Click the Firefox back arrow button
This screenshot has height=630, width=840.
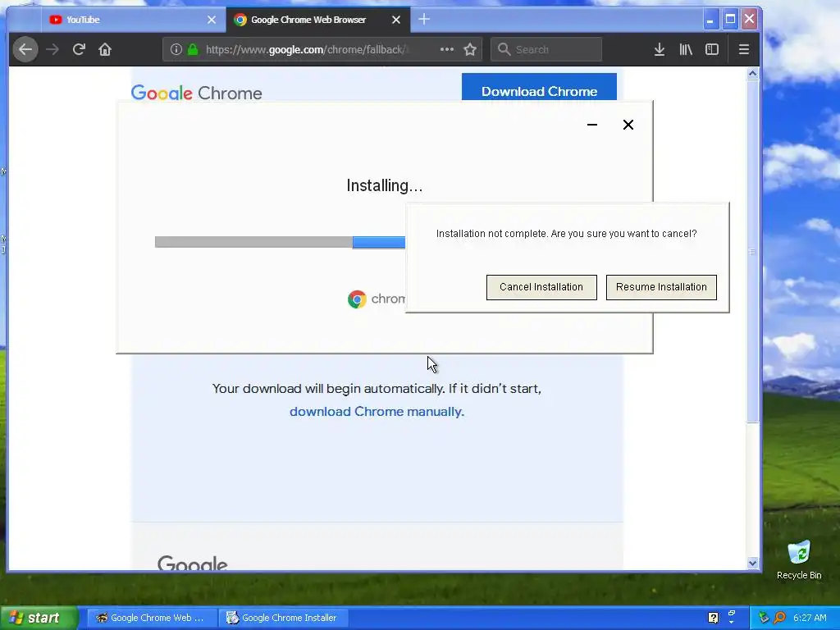(25, 50)
